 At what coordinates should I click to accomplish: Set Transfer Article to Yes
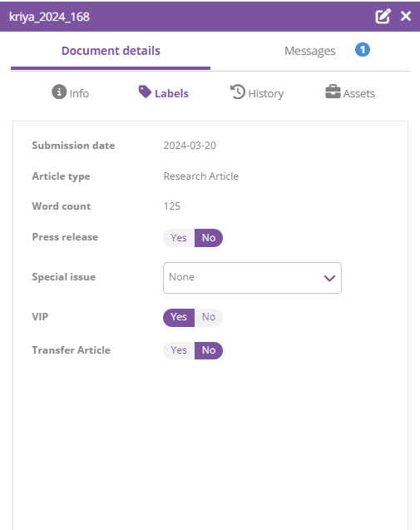click(179, 350)
